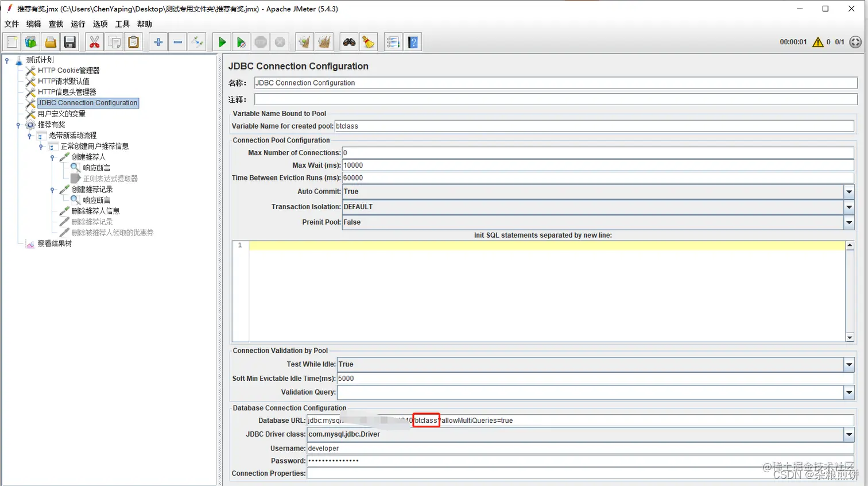Open the 文件 menu
The image size is (868, 486).
[x=11, y=24]
